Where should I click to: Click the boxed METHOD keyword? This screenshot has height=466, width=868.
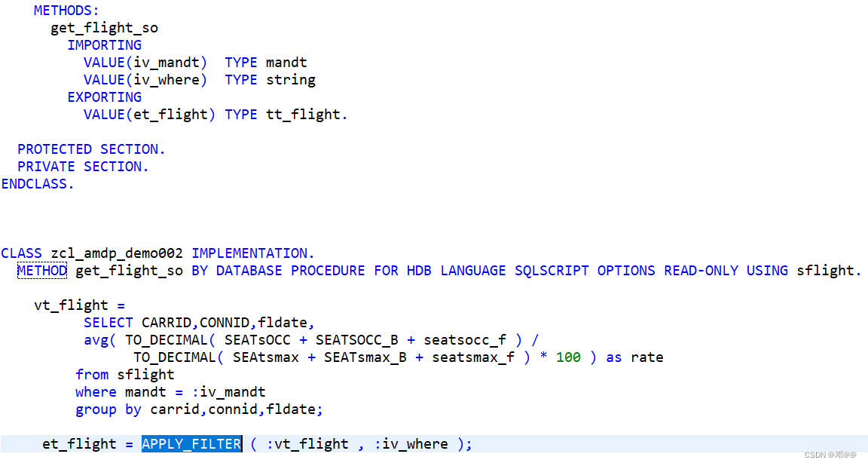tap(41, 270)
